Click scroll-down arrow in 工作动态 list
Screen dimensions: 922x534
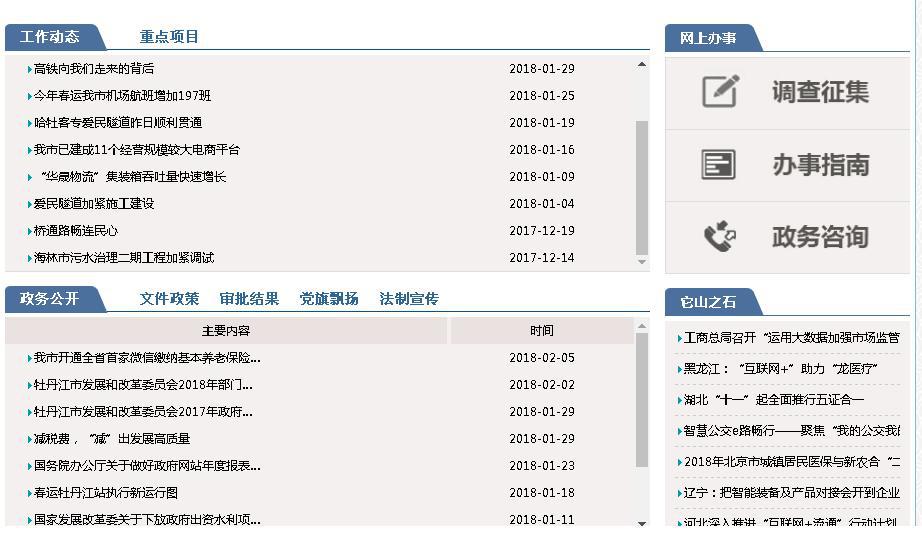pos(642,261)
